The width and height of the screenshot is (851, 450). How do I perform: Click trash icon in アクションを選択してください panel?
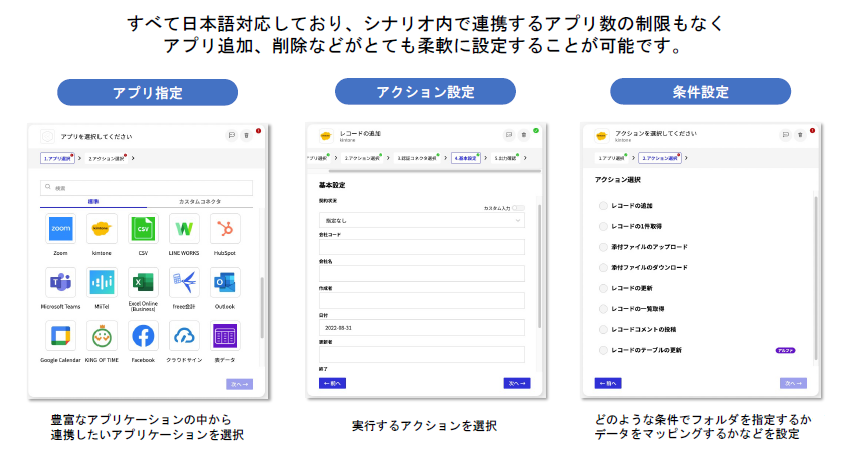pyautogui.click(x=800, y=134)
